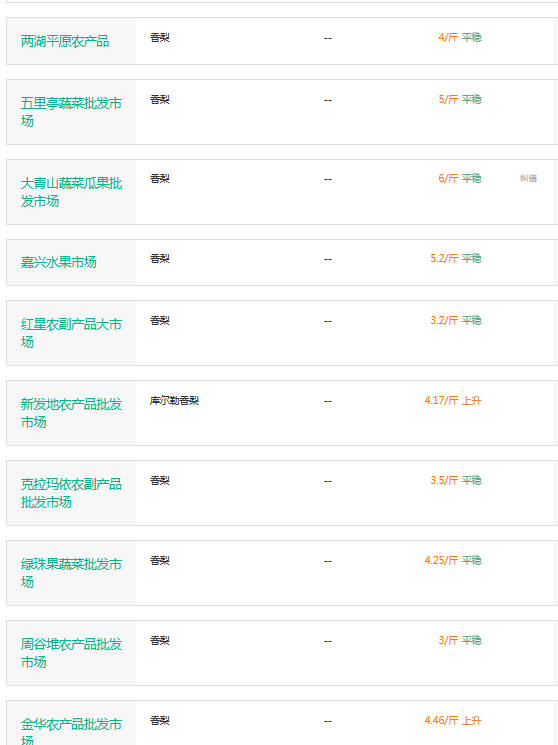Open the 金华农产品批发市场 link
This screenshot has width=558, height=745.
[71, 732]
